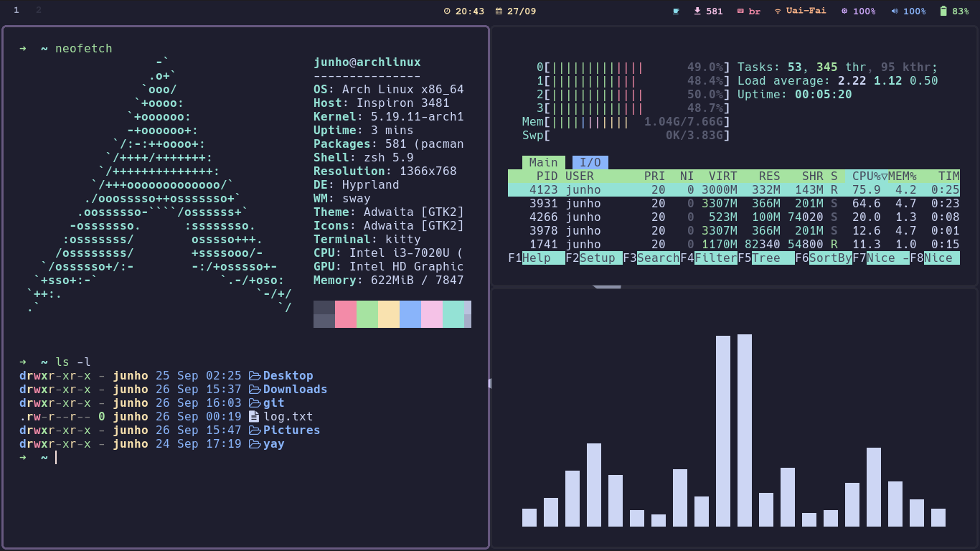The width and height of the screenshot is (980, 551).
Task: Select the I/O tab in htop
Action: click(x=590, y=162)
